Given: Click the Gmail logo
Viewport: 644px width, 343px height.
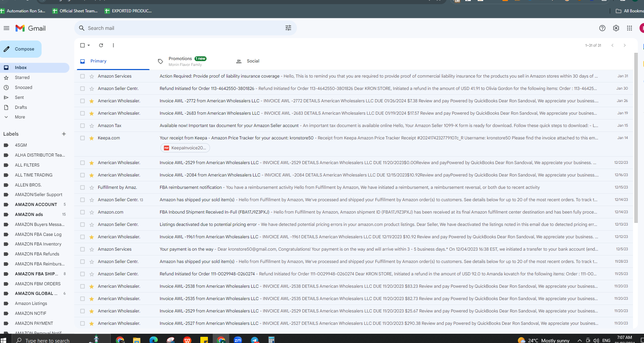Looking at the screenshot, I should tap(31, 28).
